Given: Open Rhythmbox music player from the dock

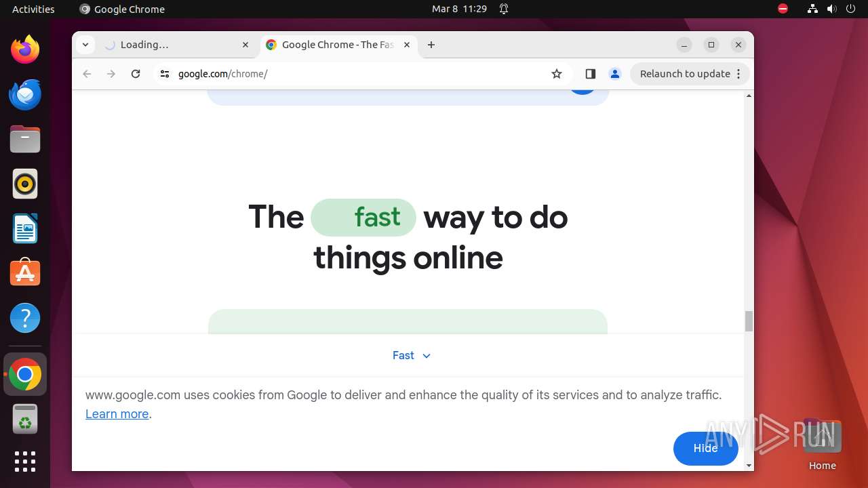Looking at the screenshot, I should tap(25, 184).
